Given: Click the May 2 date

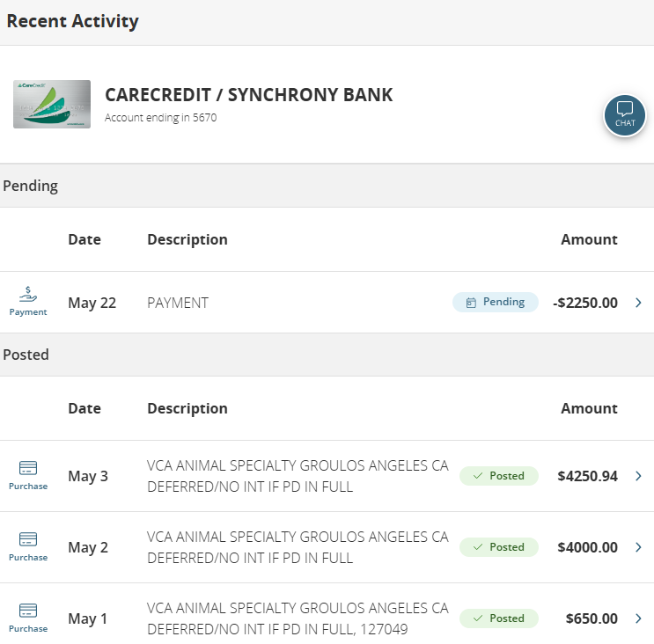Looking at the screenshot, I should tap(88, 547).
